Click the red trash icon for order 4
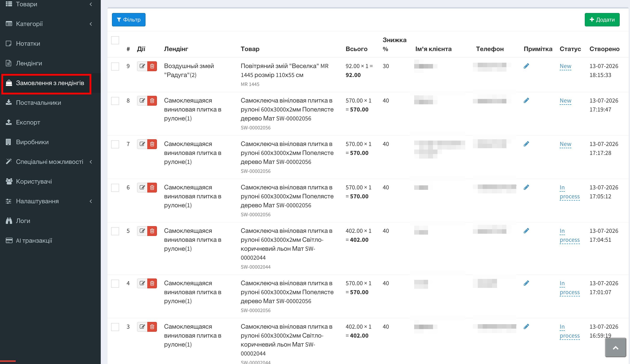The image size is (630, 364). pyautogui.click(x=152, y=283)
